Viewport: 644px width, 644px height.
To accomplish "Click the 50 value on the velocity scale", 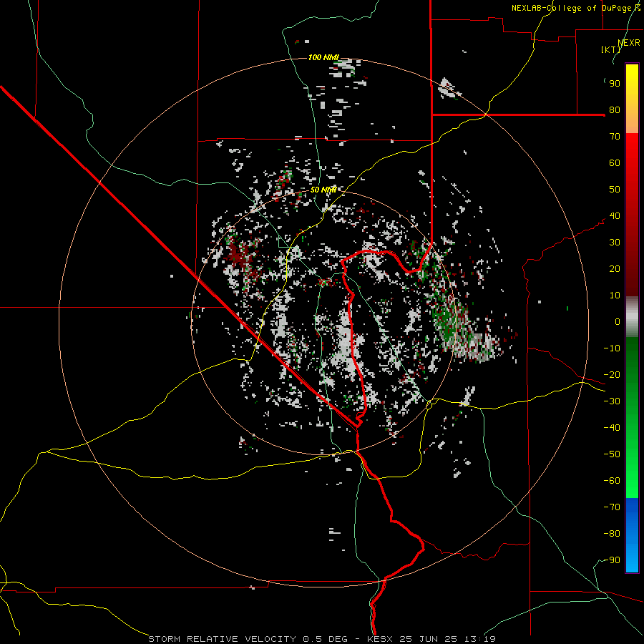I will (x=615, y=190).
